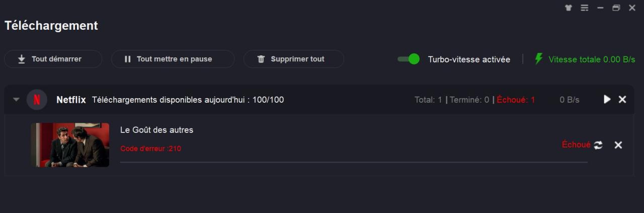Click the red Code d'erreur :210 text
Viewport: 644px width, 213px height.
[x=150, y=149]
